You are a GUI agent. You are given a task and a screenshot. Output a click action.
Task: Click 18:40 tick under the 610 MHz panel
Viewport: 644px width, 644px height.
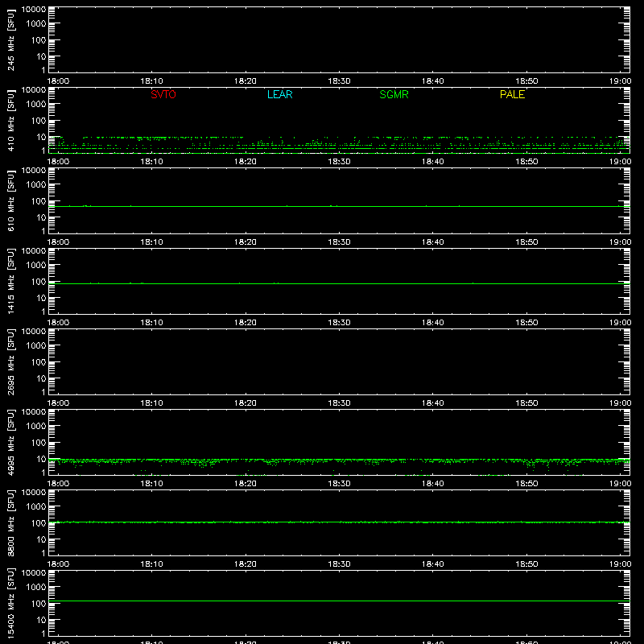[x=433, y=242]
